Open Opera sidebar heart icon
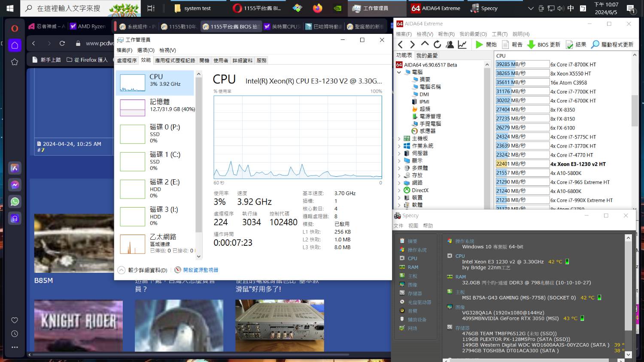The width and height of the screenshot is (644, 362). coord(15,320)
